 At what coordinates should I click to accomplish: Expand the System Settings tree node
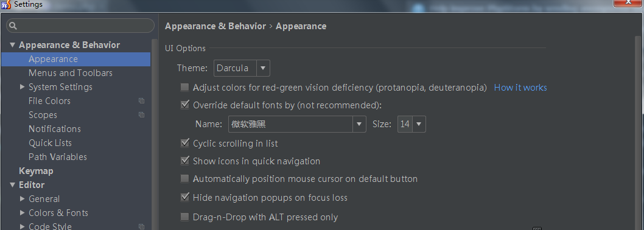coord(22,87)
